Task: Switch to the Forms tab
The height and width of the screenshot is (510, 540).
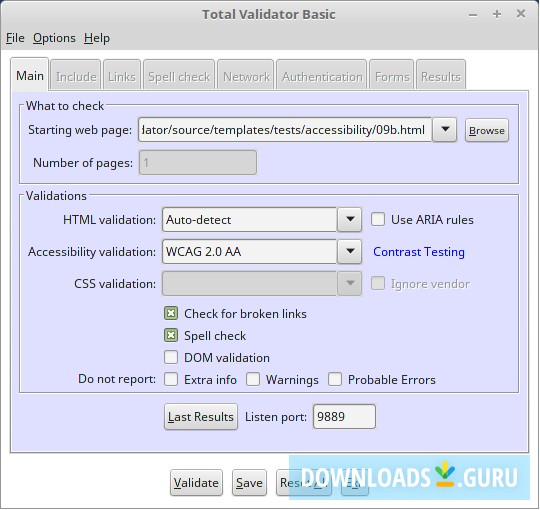Action: 392,76
